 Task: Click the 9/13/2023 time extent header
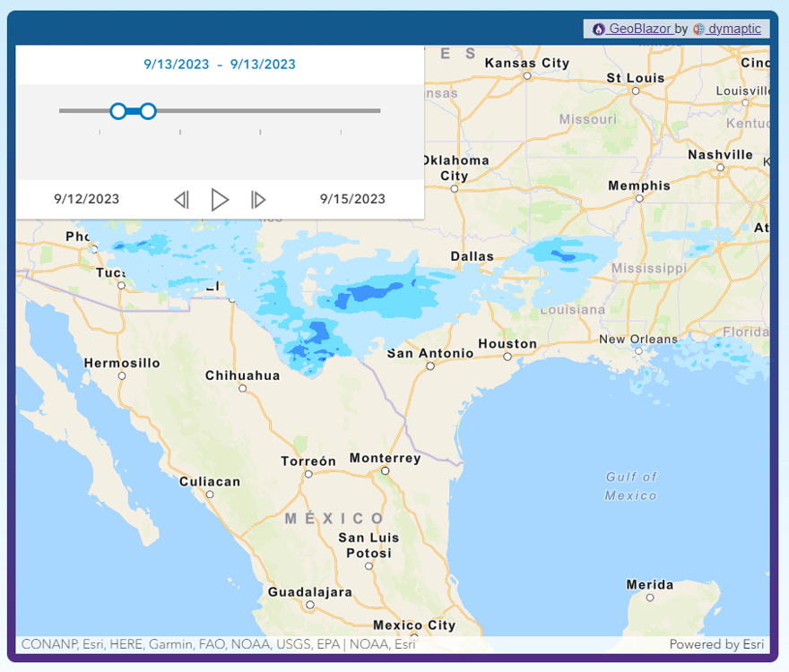[220, 65]
